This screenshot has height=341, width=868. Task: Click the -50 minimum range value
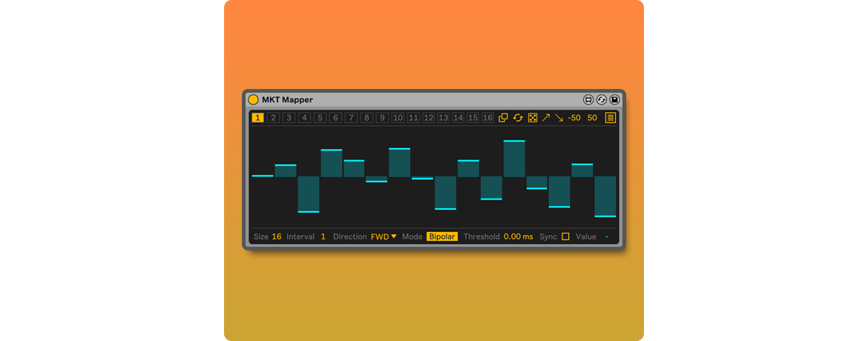(574, 118)
